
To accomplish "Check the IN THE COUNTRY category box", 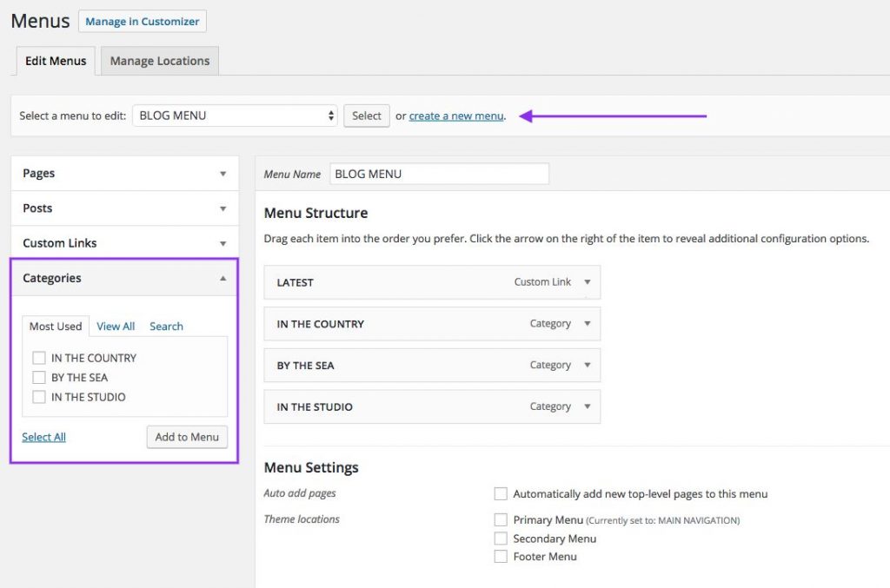I will click(x=38, y=358).
